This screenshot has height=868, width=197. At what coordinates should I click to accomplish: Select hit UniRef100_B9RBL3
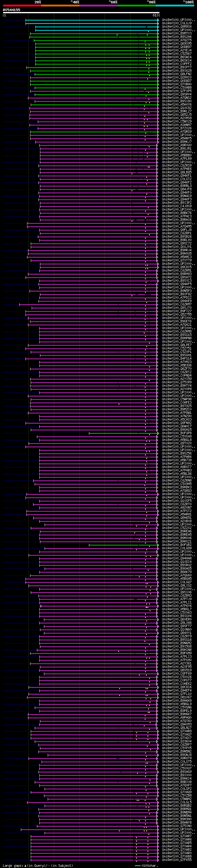[x=177, y=186]
